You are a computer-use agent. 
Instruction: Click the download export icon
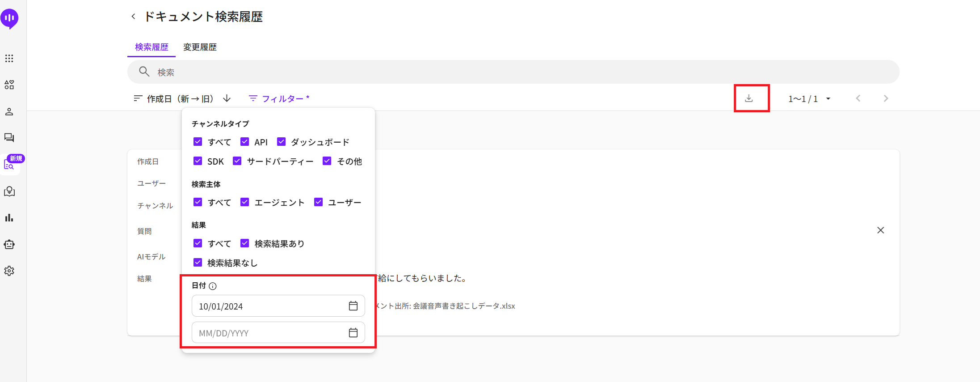pos(749,98)
